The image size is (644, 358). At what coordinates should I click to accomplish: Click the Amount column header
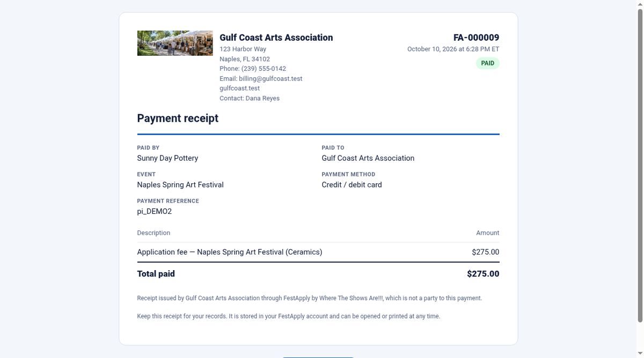click(487, 233)
